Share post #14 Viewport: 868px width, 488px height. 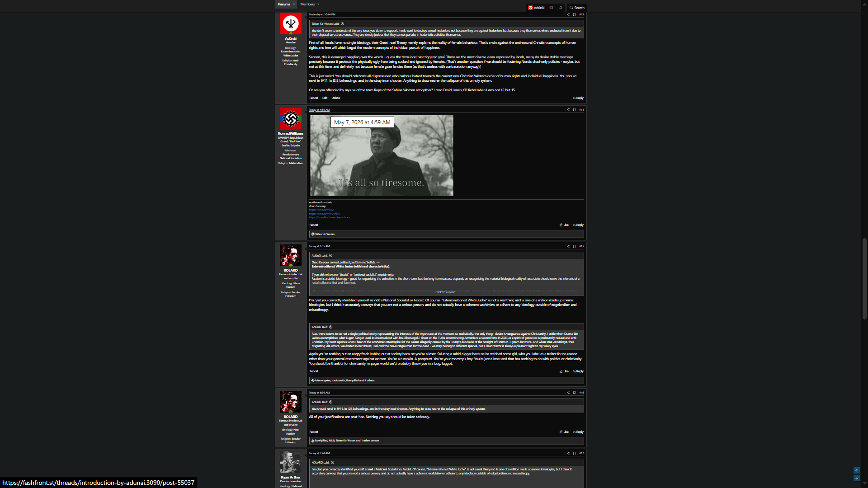click(568, 109)
